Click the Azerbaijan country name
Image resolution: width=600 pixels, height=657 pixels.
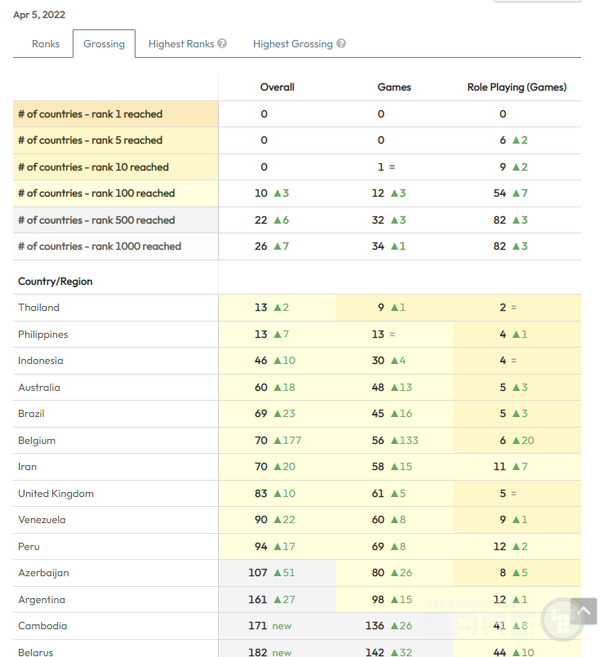point(44,573)
